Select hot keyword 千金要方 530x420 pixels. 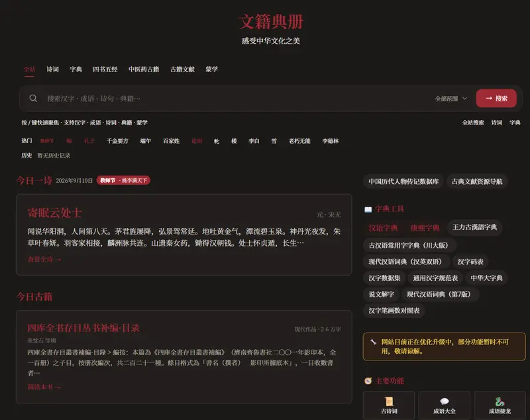coord(117,141)
